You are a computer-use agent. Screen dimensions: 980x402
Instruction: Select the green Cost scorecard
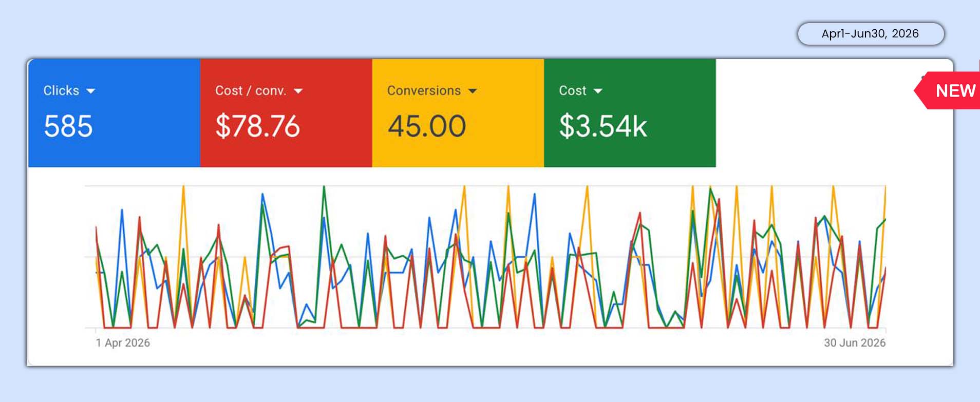(x=630, y=113)
